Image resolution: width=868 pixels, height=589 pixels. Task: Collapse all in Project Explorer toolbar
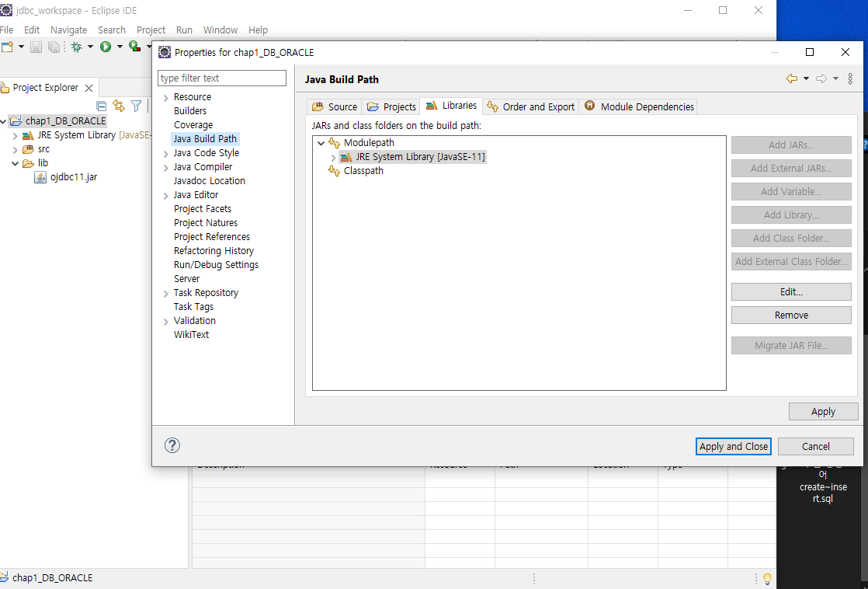pos(101,106)
